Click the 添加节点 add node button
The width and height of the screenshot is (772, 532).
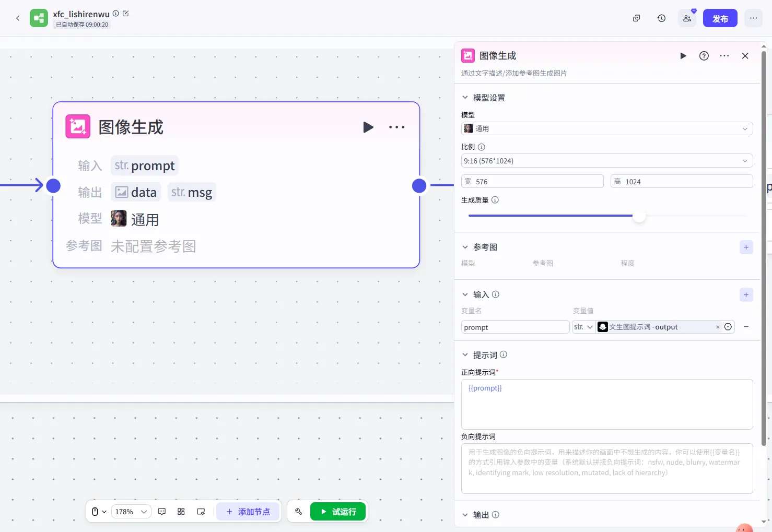(x=248, y=512)
